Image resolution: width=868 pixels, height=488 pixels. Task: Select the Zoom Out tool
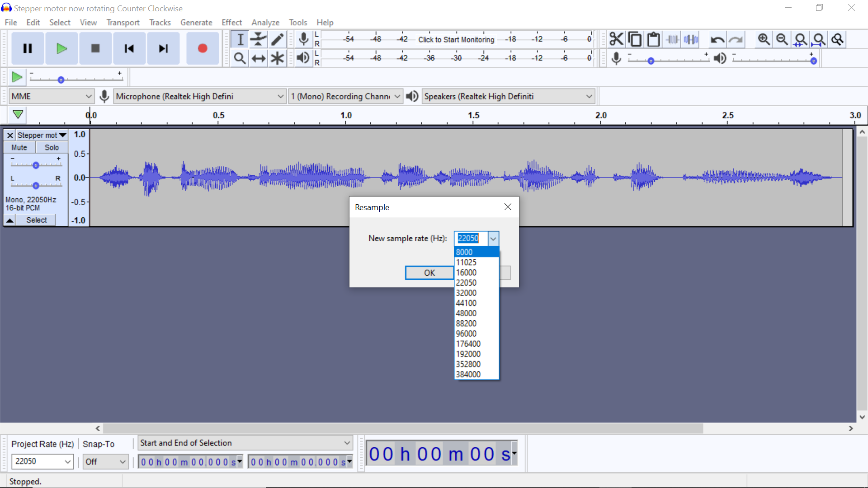pos(782,39)
